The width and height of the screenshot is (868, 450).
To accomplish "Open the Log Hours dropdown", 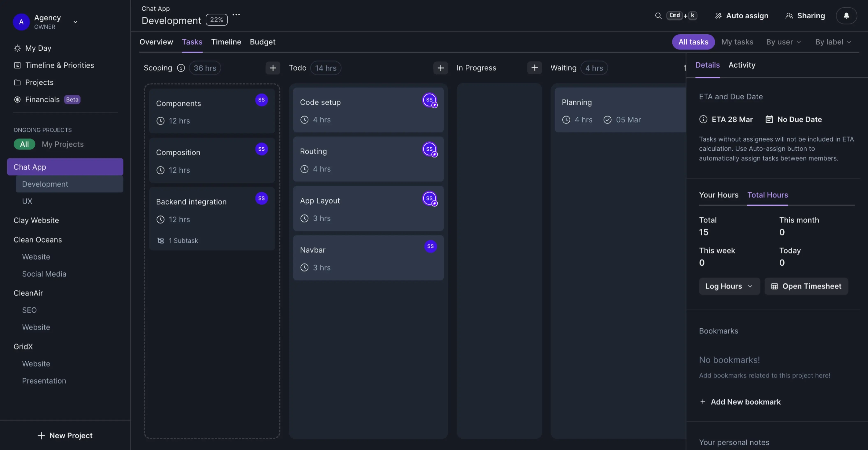I will pos(729,286).
